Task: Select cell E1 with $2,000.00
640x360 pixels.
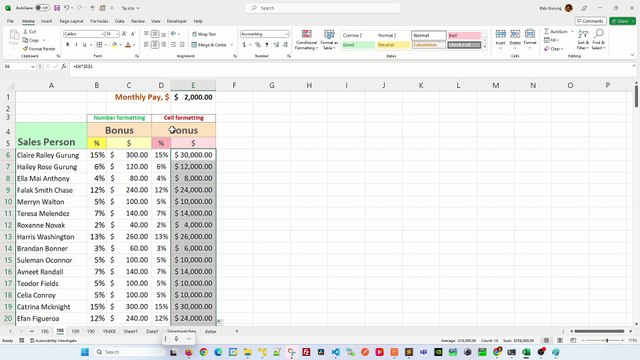Action: click(x=193, y=97)
